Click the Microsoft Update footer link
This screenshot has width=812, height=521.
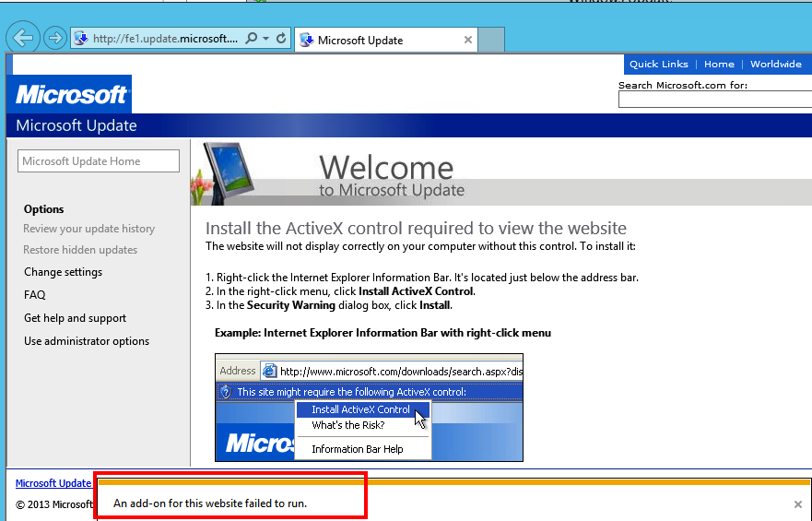[53, 483]
